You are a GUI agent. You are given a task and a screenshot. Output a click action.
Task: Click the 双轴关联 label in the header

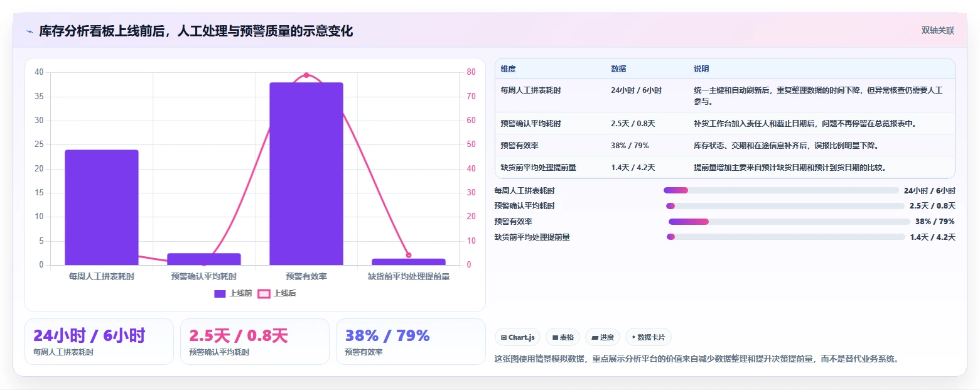click(937, 31)
